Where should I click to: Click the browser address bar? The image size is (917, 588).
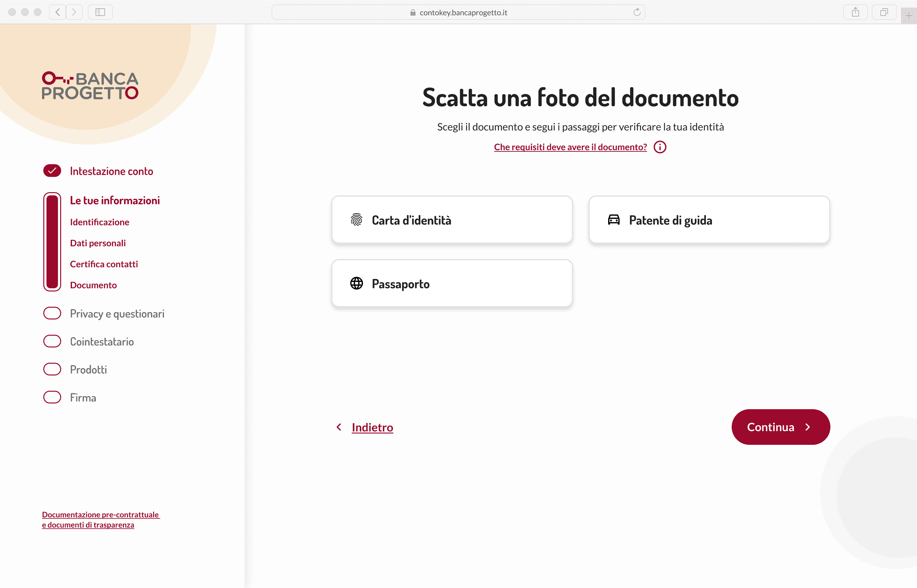pos(458,12)
